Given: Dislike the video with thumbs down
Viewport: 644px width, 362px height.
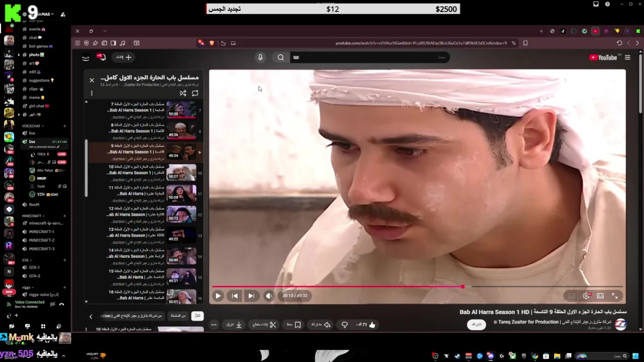Looking at the screenshot, I should click(x=345, y=325).
